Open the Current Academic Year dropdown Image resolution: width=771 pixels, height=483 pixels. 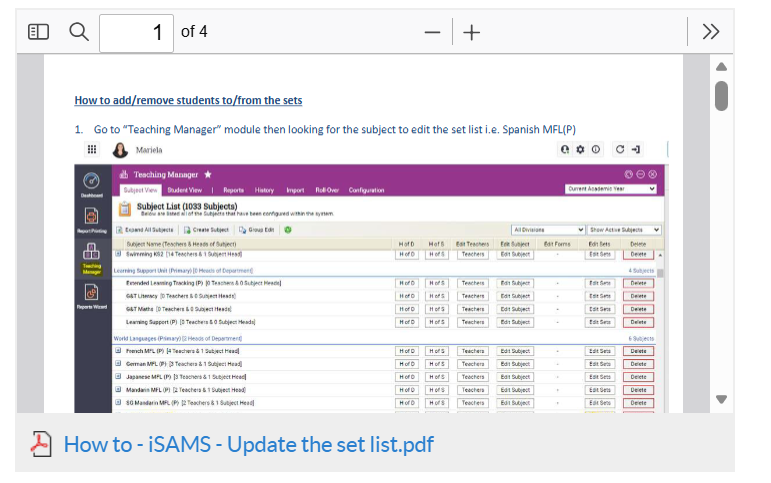pyautogui.click(x=611, y=189)
